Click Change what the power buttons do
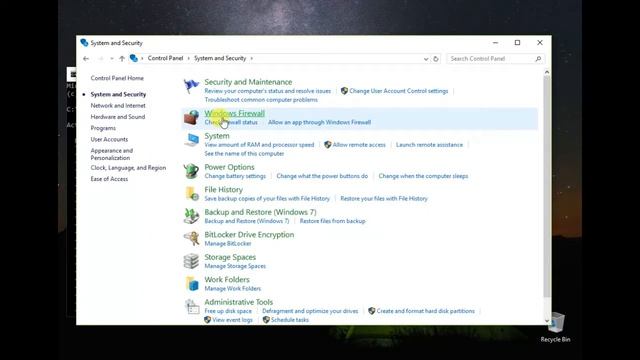 point(322,176)
